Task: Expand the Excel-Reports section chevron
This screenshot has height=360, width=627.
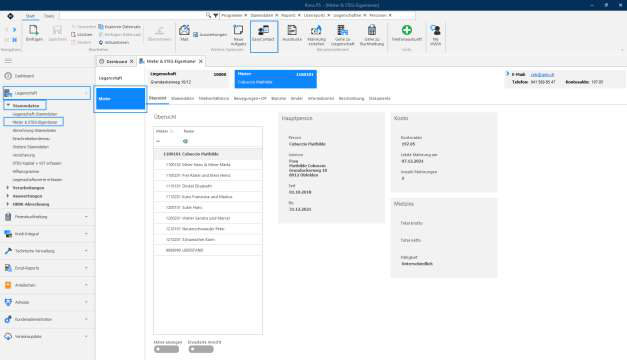Action: [x=86, y=268]
